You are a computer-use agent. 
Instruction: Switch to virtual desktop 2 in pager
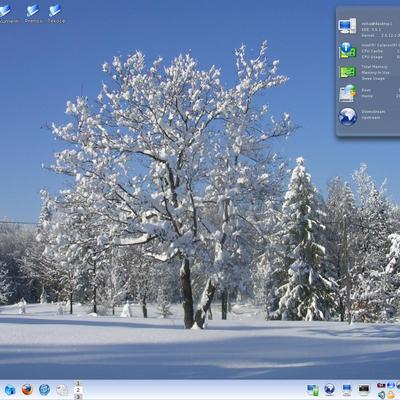coord(78,390)
